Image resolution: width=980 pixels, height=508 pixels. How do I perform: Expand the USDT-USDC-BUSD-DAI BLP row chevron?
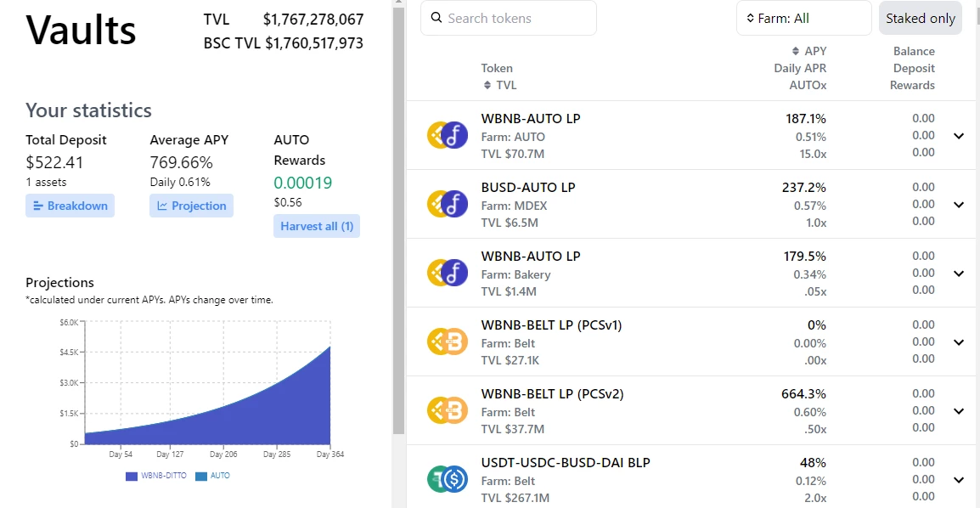pyautogui.click(x=959, y=479)
